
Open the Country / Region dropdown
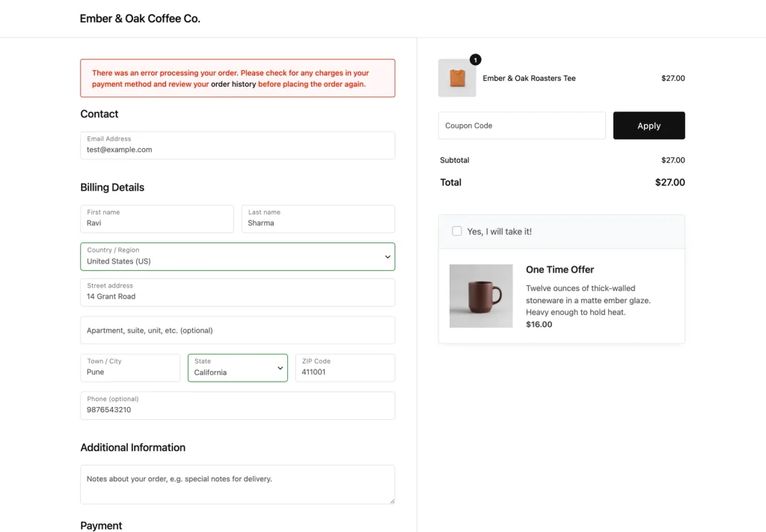point(237,257)
